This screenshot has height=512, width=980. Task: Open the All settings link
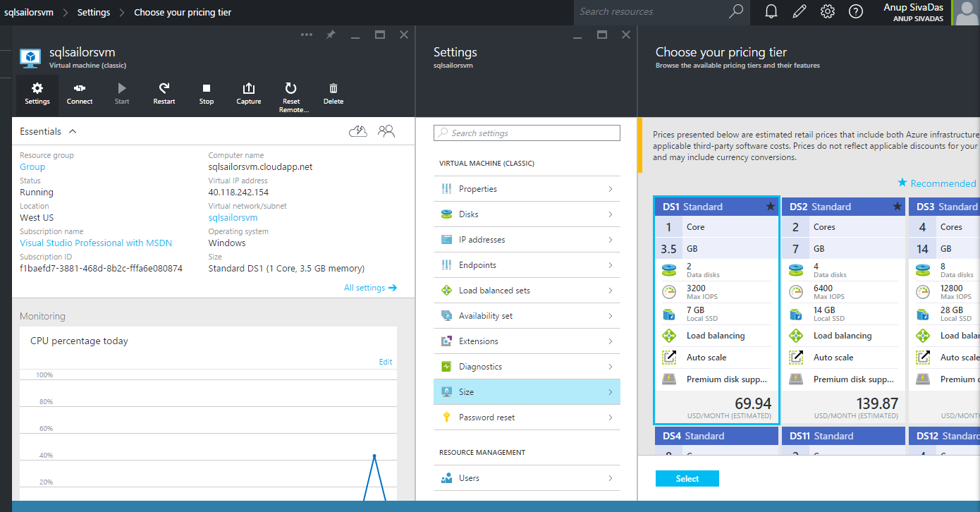370,288
